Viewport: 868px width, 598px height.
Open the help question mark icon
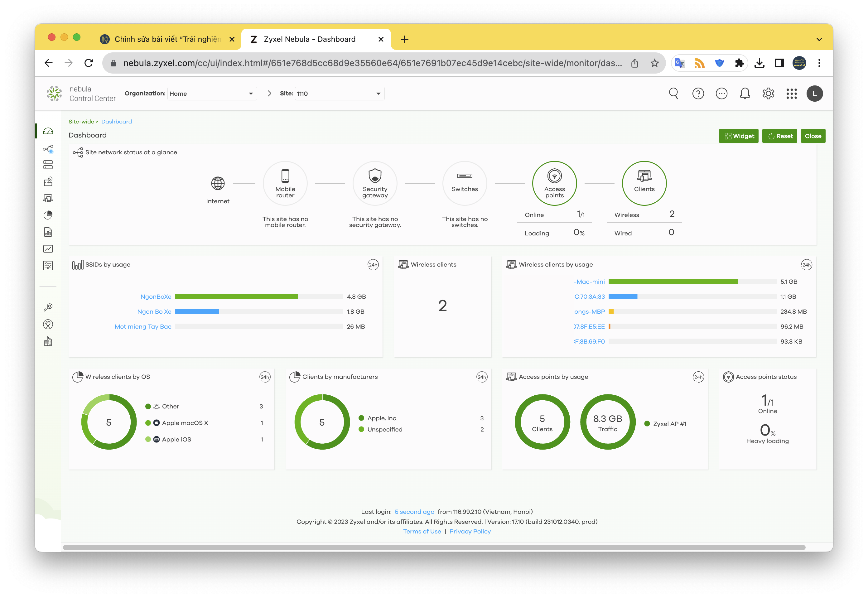tap(698, 93)
